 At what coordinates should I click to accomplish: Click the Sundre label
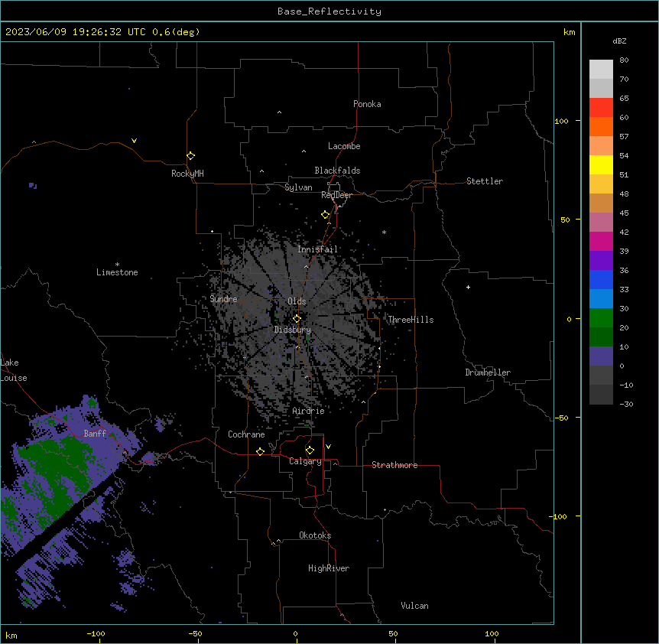(223, 299)
